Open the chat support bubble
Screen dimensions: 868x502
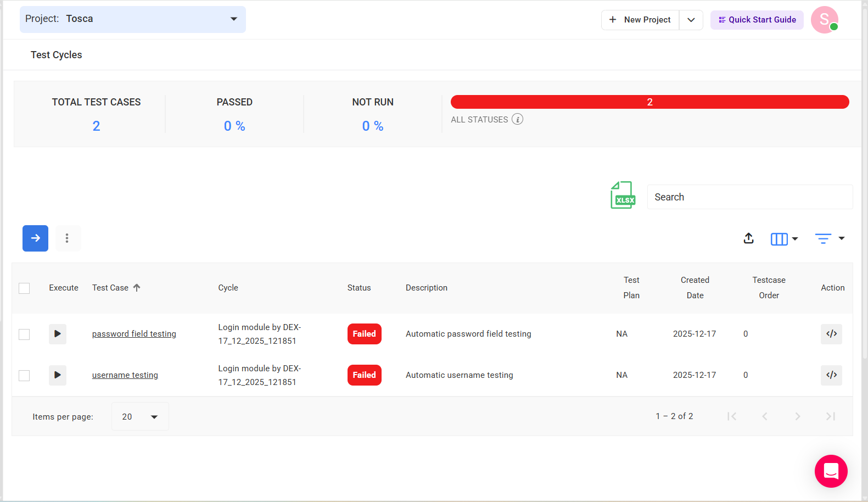click(831, 471)
